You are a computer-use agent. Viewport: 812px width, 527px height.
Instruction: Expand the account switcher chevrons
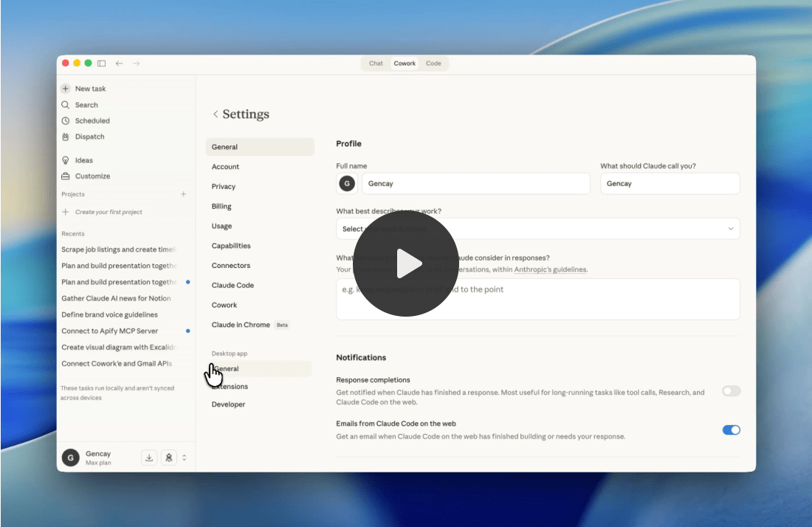tap(185, 458)
